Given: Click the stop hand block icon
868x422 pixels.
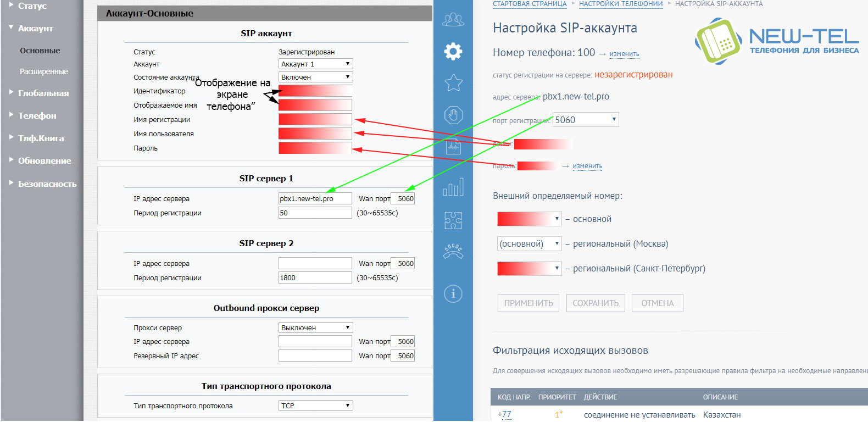Looking at the screenshot, I should [x=453, y=115].
